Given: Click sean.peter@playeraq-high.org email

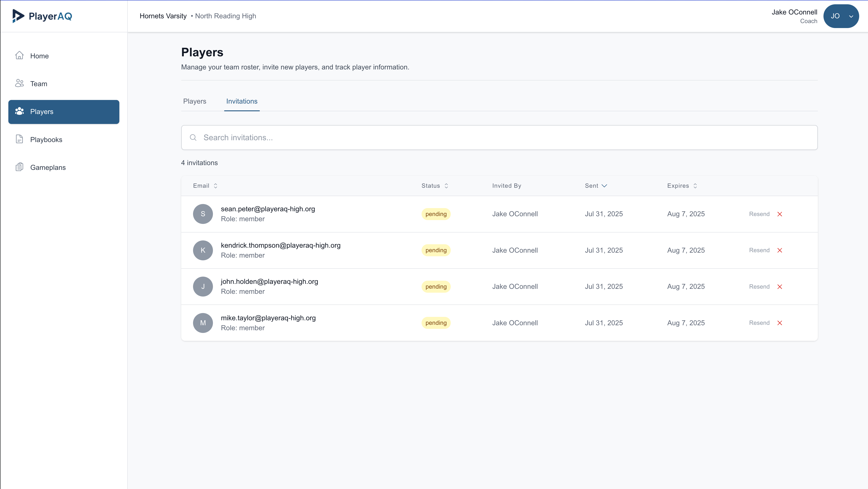Looking at the screenshot, I should (268, 209).
